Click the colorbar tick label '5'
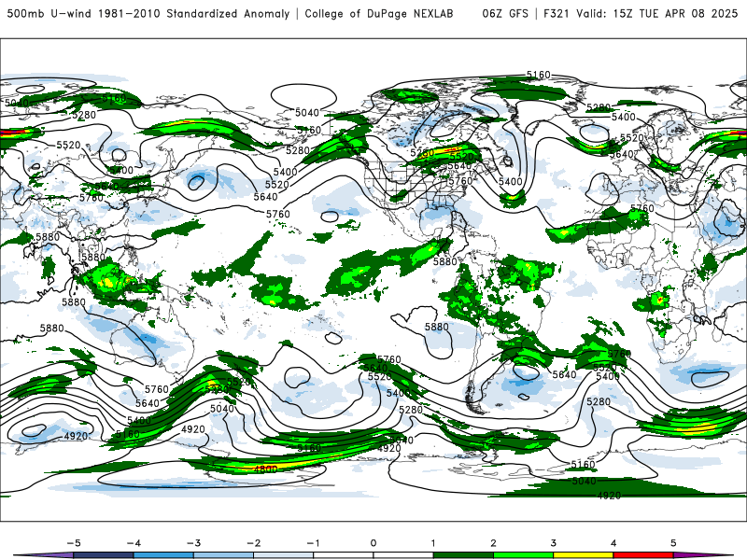Viewport: 747px width, 560px height. (673, 543)
